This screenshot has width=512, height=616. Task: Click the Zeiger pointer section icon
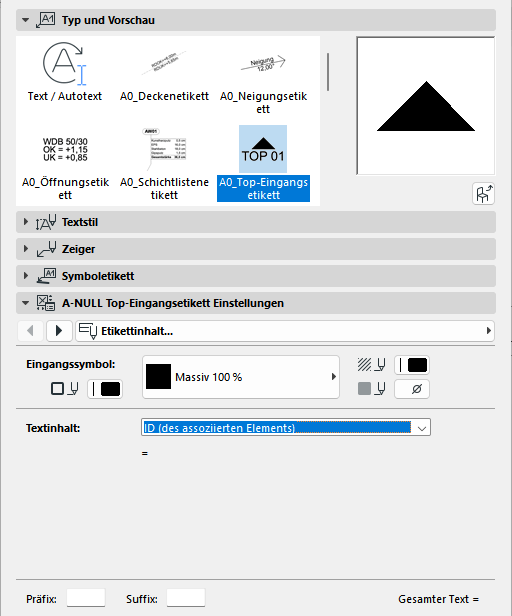(x=46, y=249)
